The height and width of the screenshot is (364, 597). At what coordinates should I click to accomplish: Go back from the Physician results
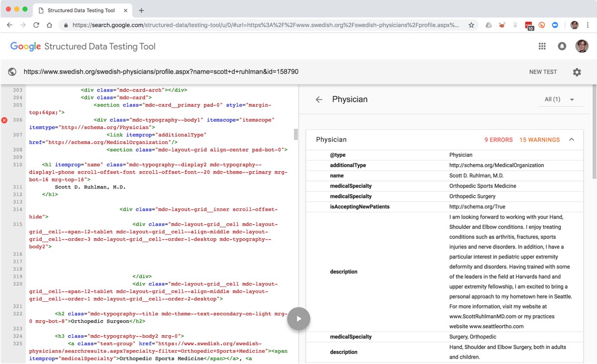[x=319, y=99]
